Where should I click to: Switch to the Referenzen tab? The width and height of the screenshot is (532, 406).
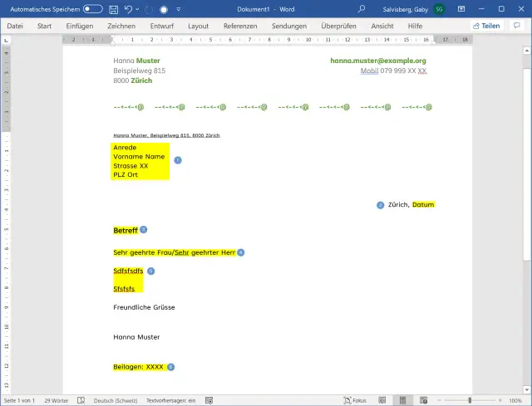click(240, 26)
